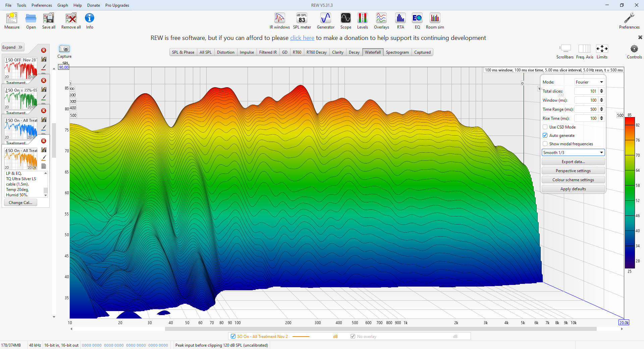Follow the 'click here' donation link

point(302,38)
